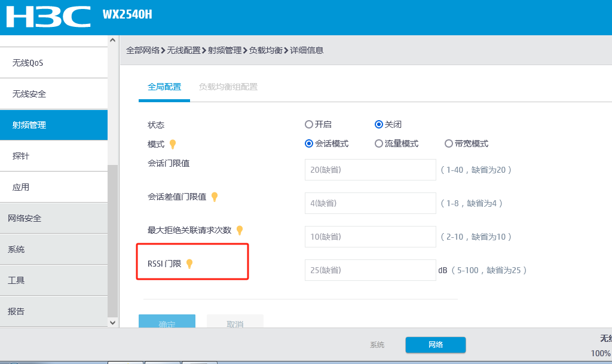
Task: Open 无线QoS in the sidebar
Action: pos(28,63)
